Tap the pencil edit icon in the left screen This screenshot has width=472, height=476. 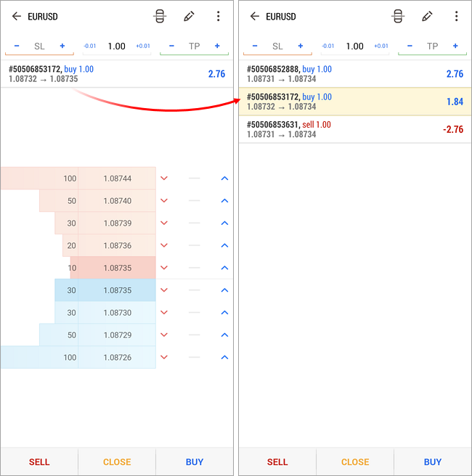190,16
